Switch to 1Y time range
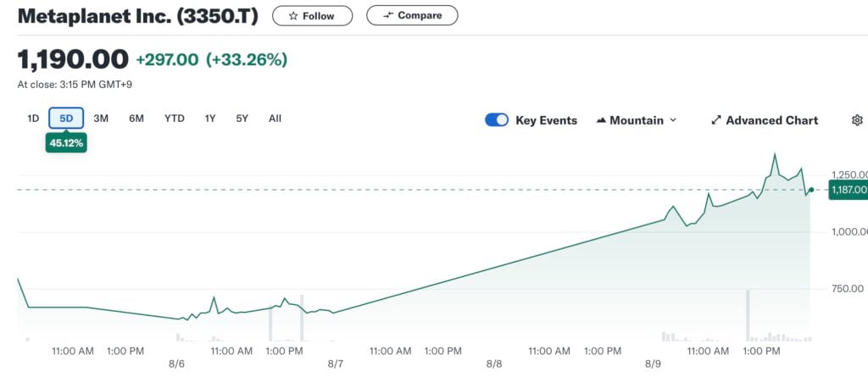Image resolution: width=868 pixels, height=377 pixels. coord(210,119)
